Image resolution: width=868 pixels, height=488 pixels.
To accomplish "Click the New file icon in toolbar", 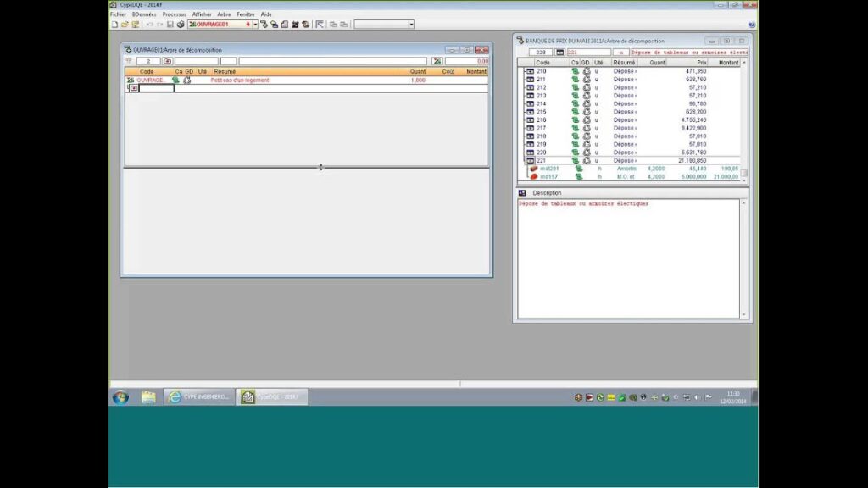I will pyautogui.click(x=114, y=25).
